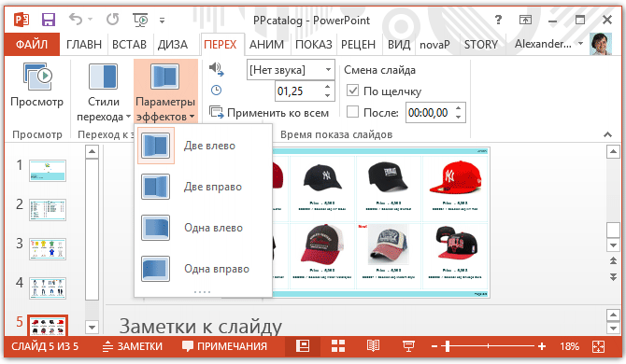626x364 pixels.
Task: Enable the После checkbox
Action: [x=352, y=112]
